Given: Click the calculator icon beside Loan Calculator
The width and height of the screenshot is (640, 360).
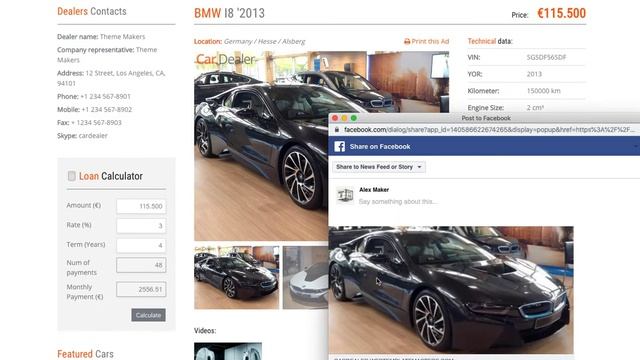Looking at the screenshot, I should click(x=71, y=176).
